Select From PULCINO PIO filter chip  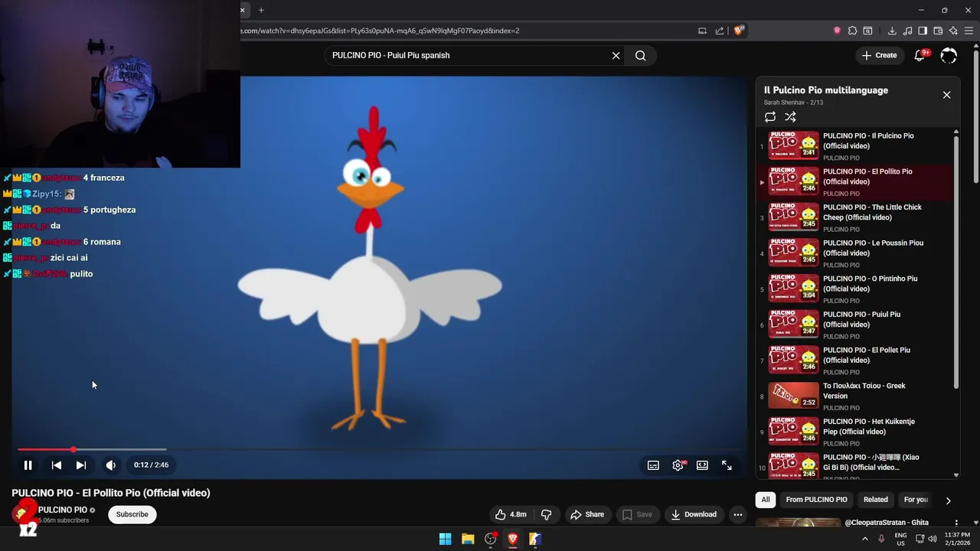click(816, 500)
